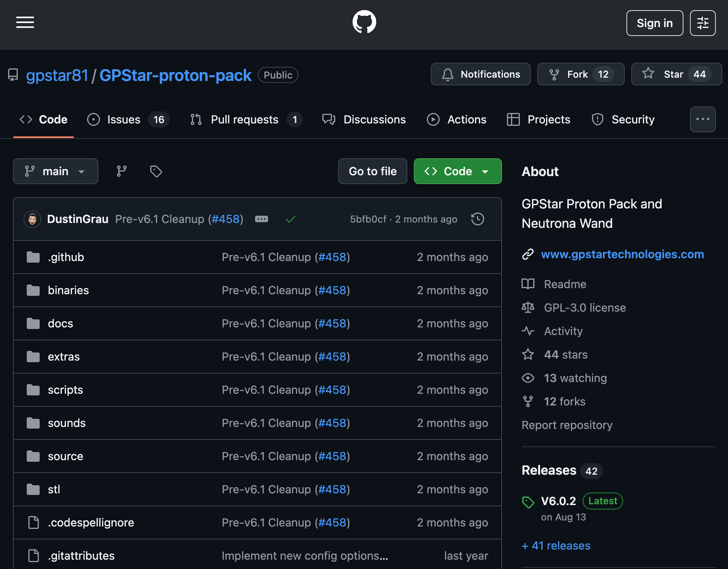728x569 pixels.
Task: Click the Sign in button
Action: [x=654, y=23]
